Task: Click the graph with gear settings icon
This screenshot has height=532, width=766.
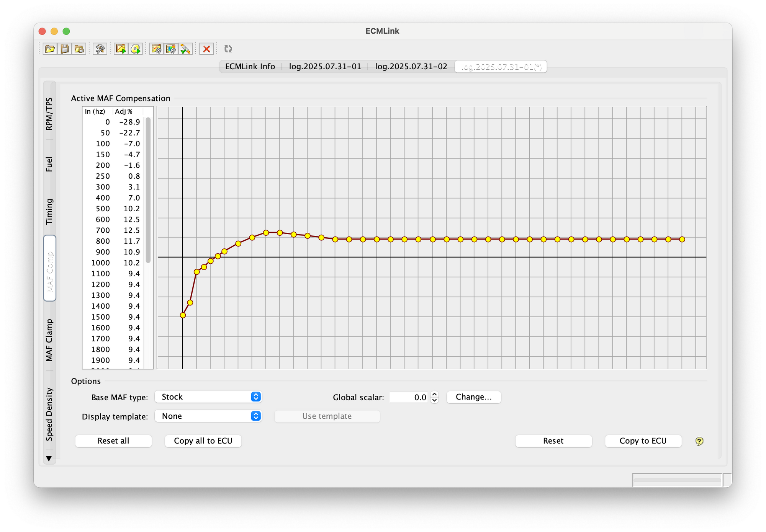Action: pos(156,49)
